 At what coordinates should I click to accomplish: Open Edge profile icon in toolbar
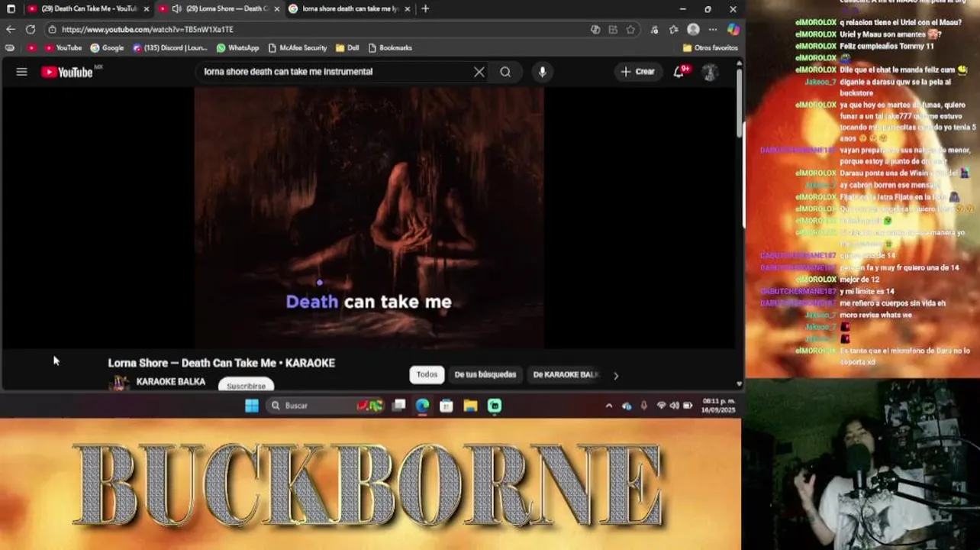(693, 30)
